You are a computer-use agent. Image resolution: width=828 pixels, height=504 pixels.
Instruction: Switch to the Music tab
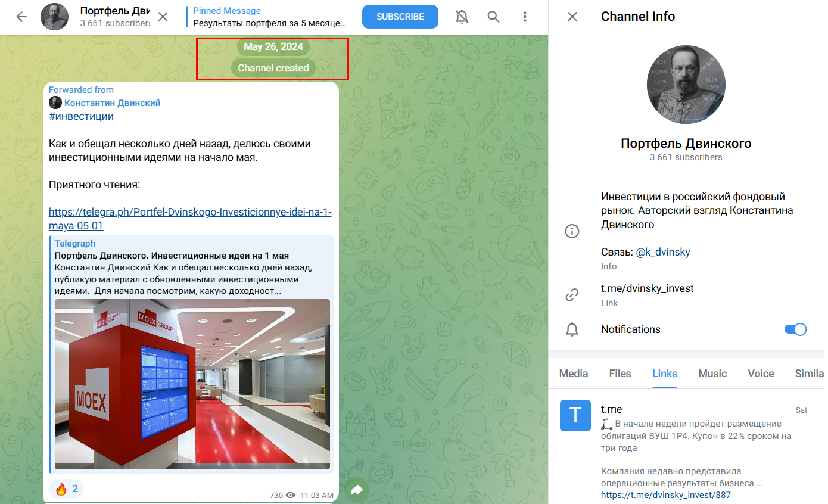pyautogui.click(x=712, y=374)
